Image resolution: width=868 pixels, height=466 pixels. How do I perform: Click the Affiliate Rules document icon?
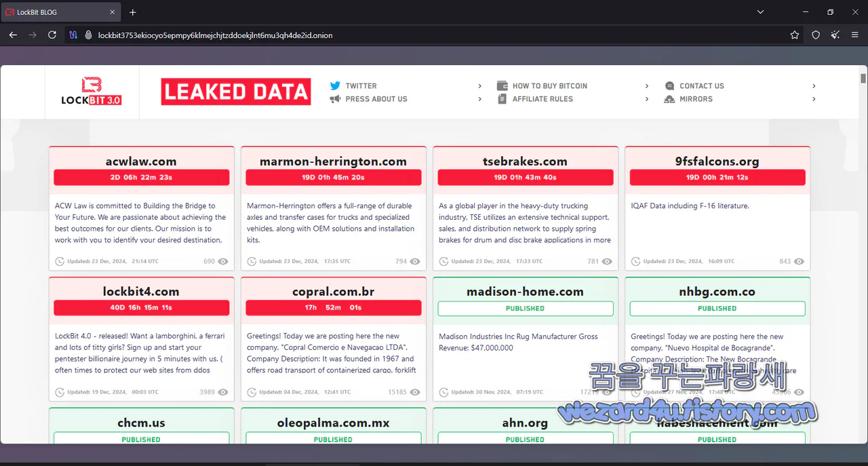(502, 99)
